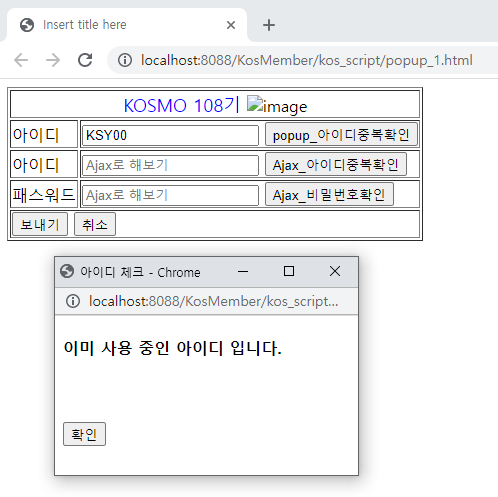
Task: Click site info icon in popup address bar
Action: (x=73, y=301)
